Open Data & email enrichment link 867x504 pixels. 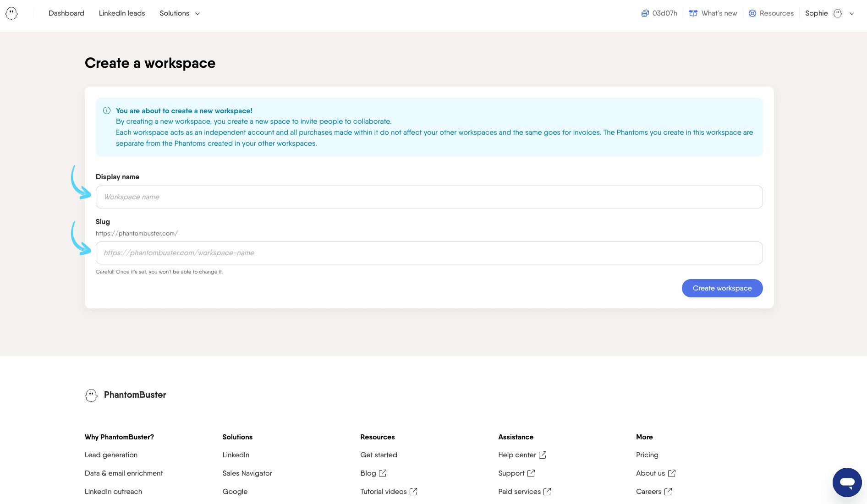124,473
